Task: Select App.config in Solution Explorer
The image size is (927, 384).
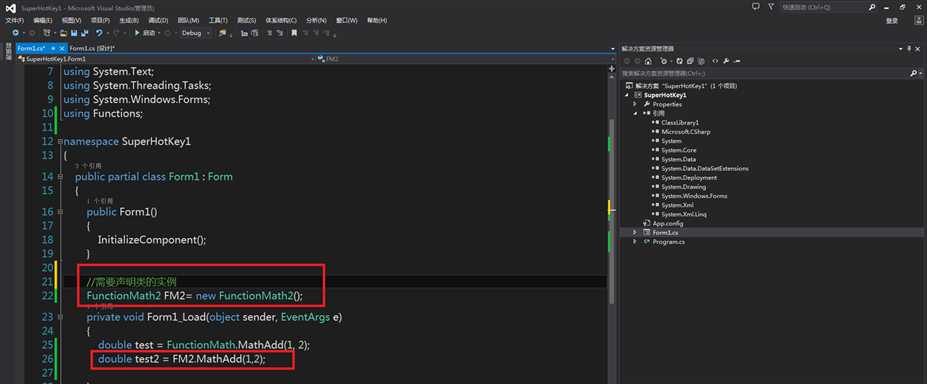Action: click(667, 223)
